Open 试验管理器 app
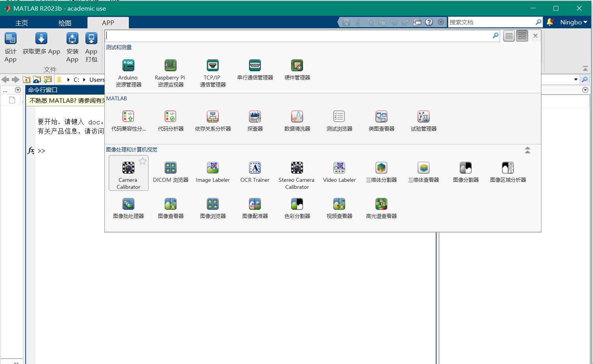Image resolution: width=593 pixels, height=364 pixels. 424,121
